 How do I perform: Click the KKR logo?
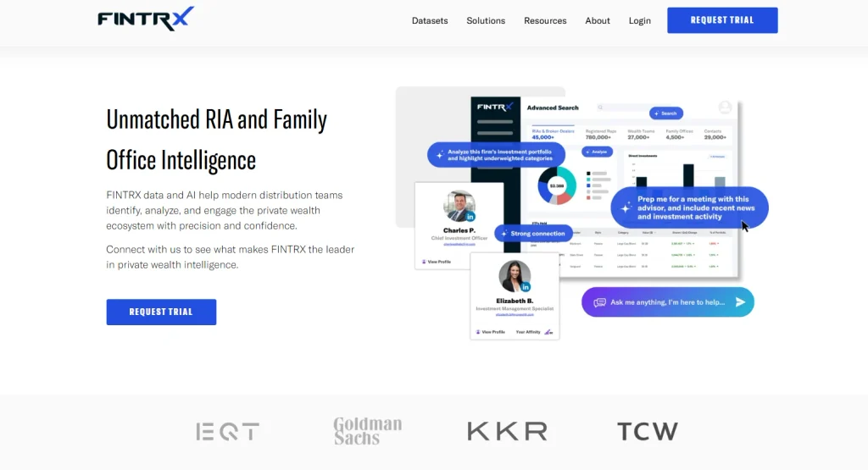507,431
